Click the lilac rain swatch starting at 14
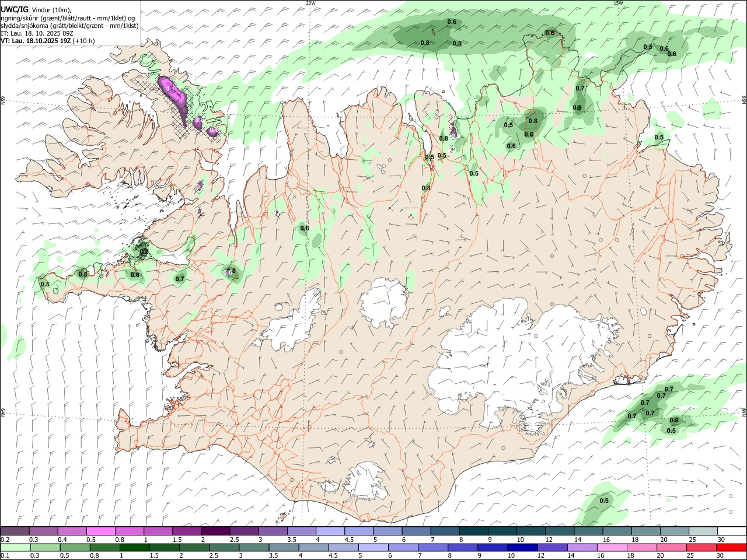 pyautogui.click(x=582, y=547)
